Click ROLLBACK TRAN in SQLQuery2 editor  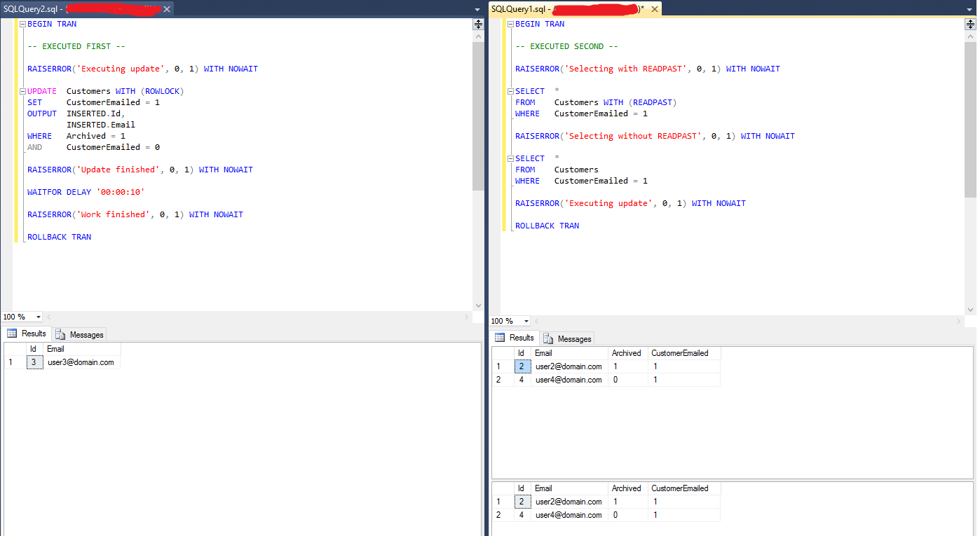(x=60, y=237)
